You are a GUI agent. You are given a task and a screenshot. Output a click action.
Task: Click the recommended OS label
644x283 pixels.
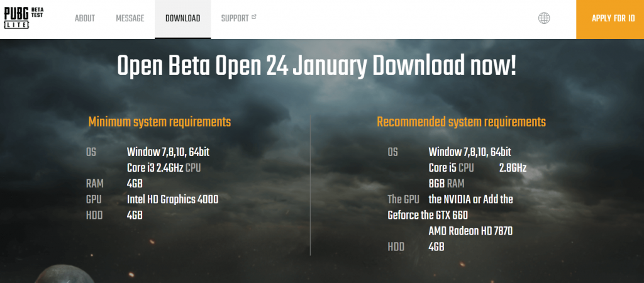tap(392, 152)
